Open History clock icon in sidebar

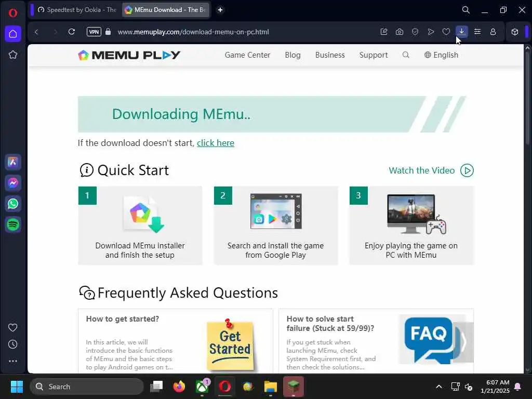click(13, 344)
